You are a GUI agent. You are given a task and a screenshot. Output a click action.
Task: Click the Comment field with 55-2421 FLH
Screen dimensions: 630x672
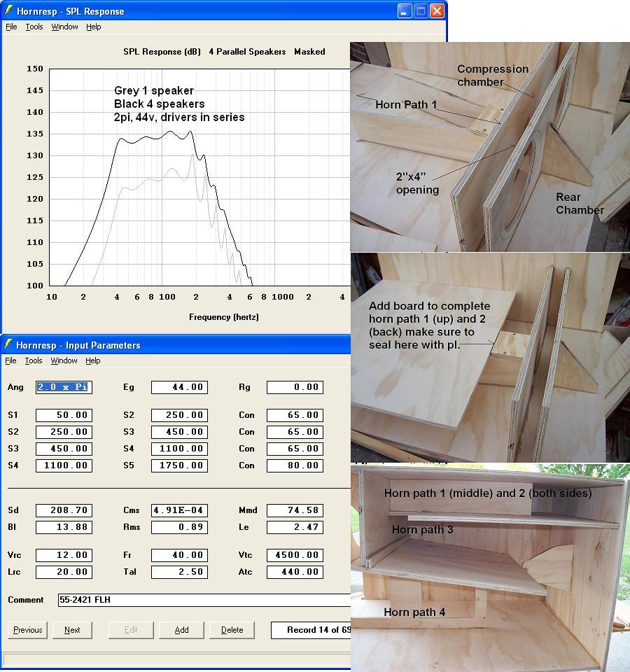click(x=204, y=600)
